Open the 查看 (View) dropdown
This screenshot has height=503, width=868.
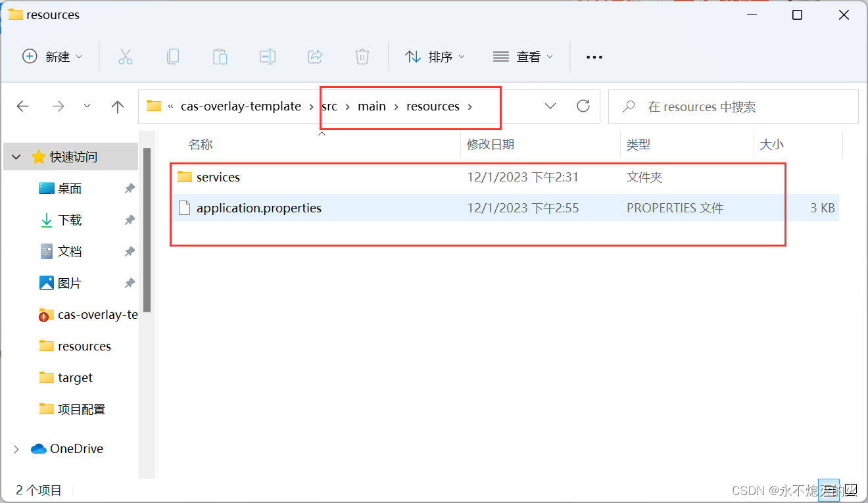(x=523, y=57)
